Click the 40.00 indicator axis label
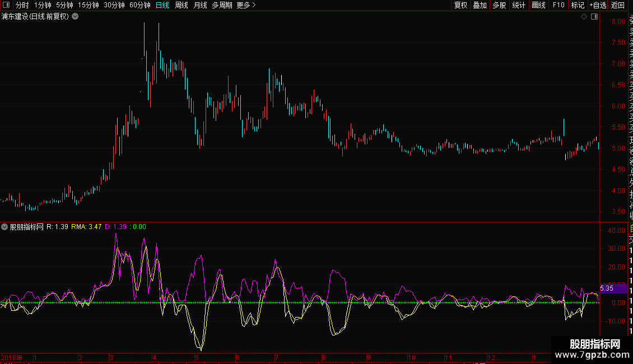This screenshot has height=364, width=633. (x=616, y=230)
